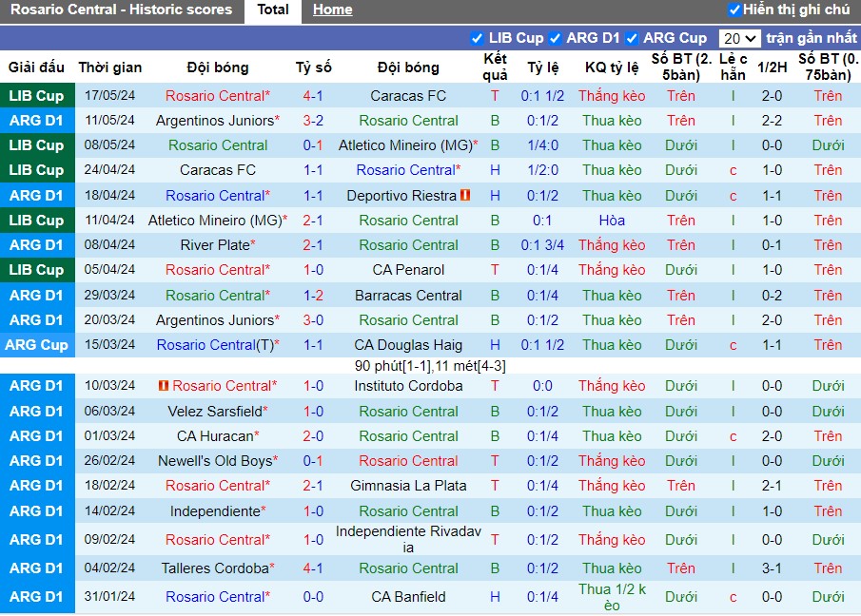Viewport: 861px width, 616px height.
Task: Click the 0-2 half-time score for Barracas match
Action: tap(772, 296)
